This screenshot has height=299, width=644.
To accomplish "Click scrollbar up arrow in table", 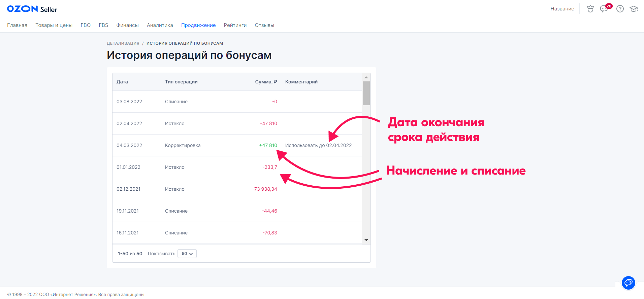I will pyautogui.click(x=366, y=77).
